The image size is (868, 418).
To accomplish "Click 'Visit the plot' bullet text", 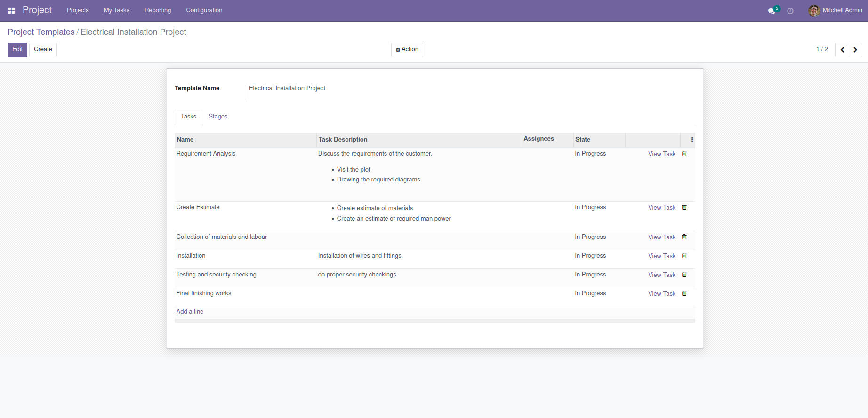I will (x=354, y=170).
